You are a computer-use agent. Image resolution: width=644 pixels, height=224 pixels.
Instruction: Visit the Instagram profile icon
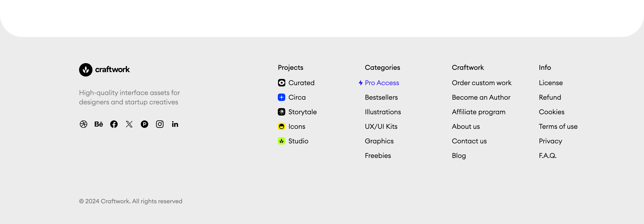pos(160,124)
